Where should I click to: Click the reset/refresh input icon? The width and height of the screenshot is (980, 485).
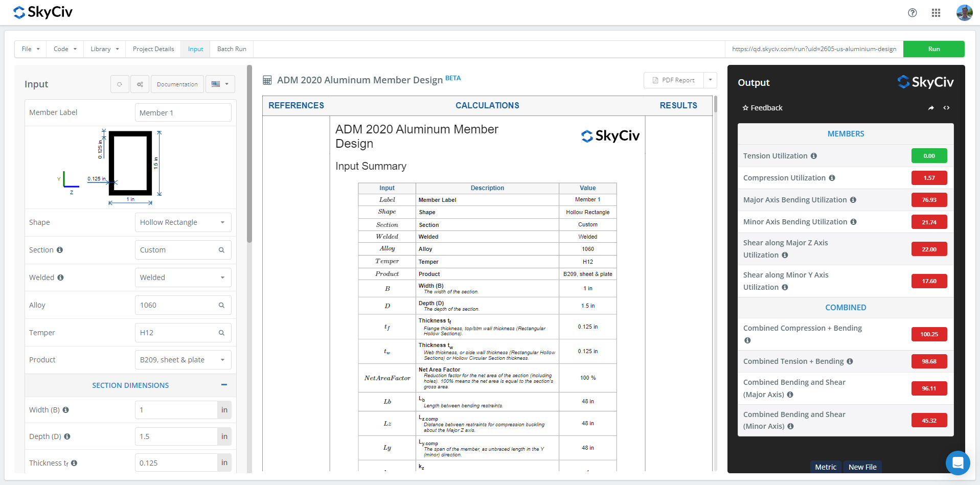[120, 84]
